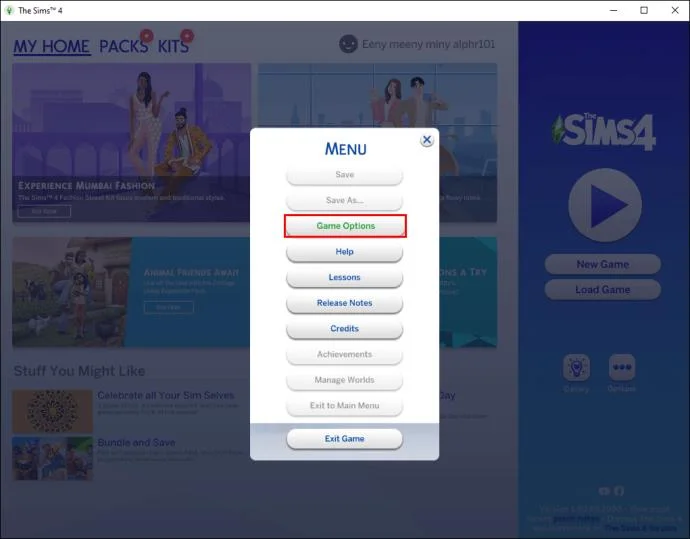Viewport: 690px width, 539px height.
Task: Open Celebrate all Your Sim Selves link
Action: [165, 395]
